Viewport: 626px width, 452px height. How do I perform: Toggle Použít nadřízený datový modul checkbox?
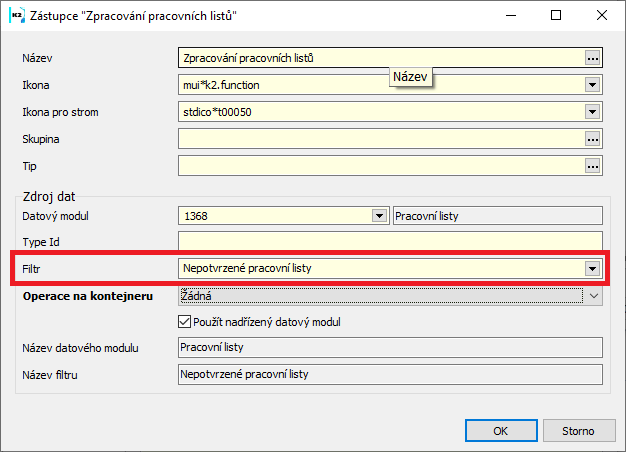point(184,321)
